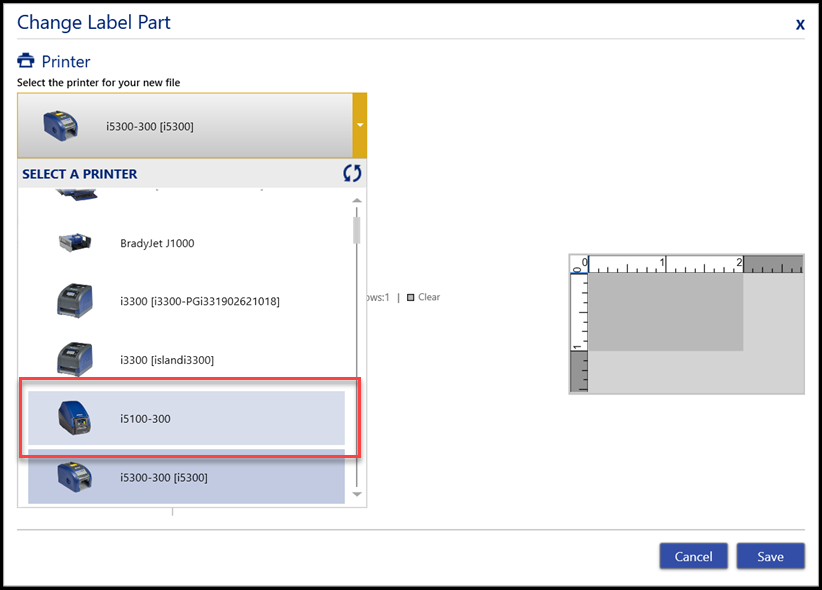Click the i5300-300 printer image in list
The image size is (822, 590).
75,476
